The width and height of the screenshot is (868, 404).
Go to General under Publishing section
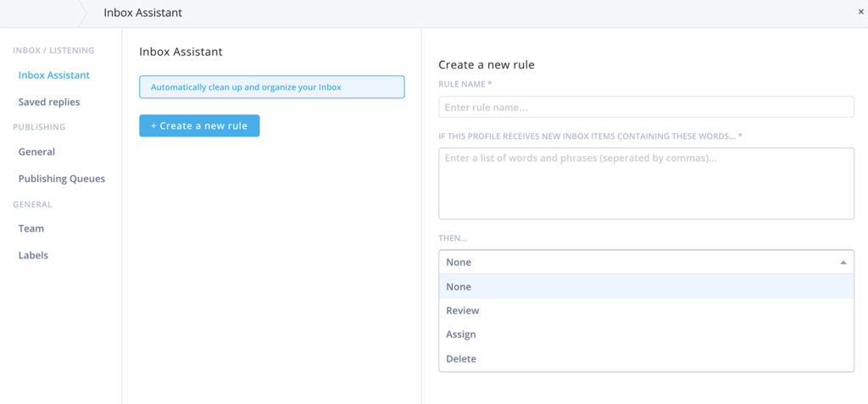tap(36, 152)
